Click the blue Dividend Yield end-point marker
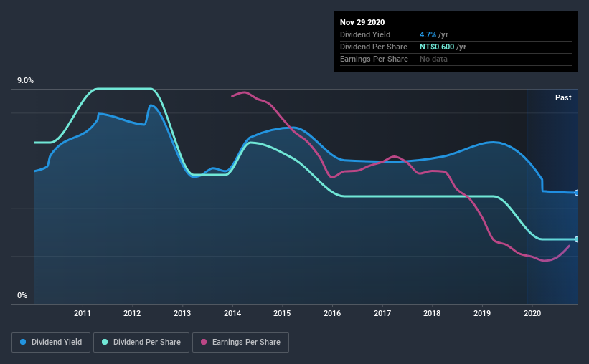 [x=577, y=193]
